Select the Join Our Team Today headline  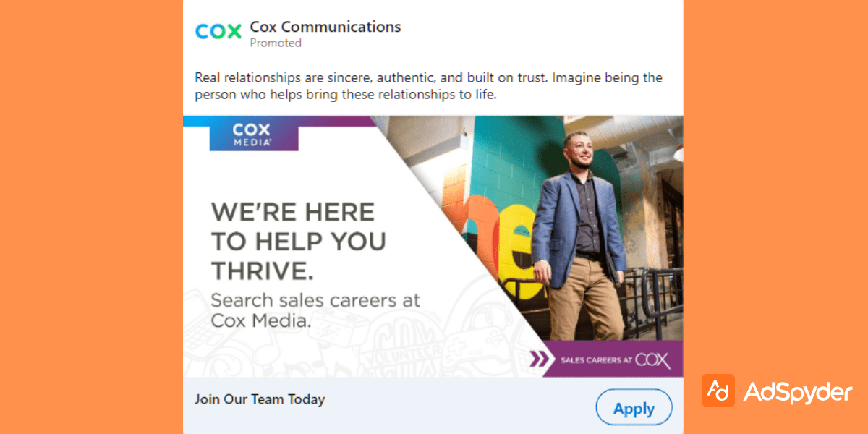[260, 399]
